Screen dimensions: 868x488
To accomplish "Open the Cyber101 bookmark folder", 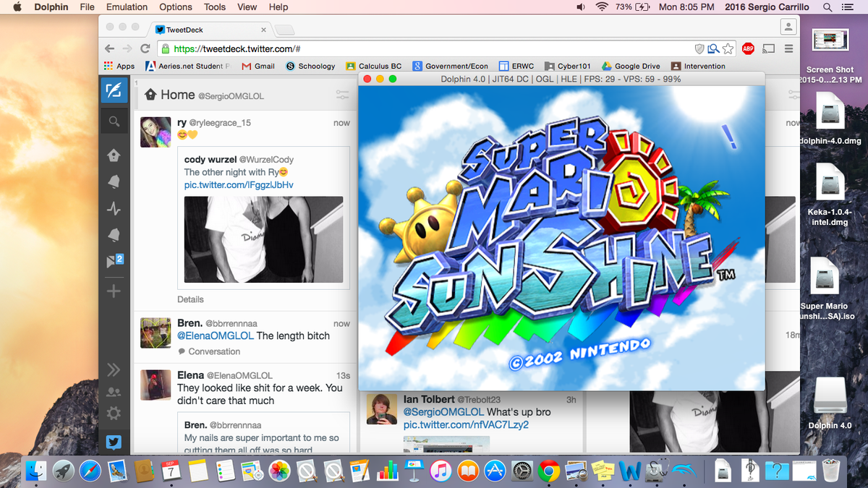I will 568,66.
